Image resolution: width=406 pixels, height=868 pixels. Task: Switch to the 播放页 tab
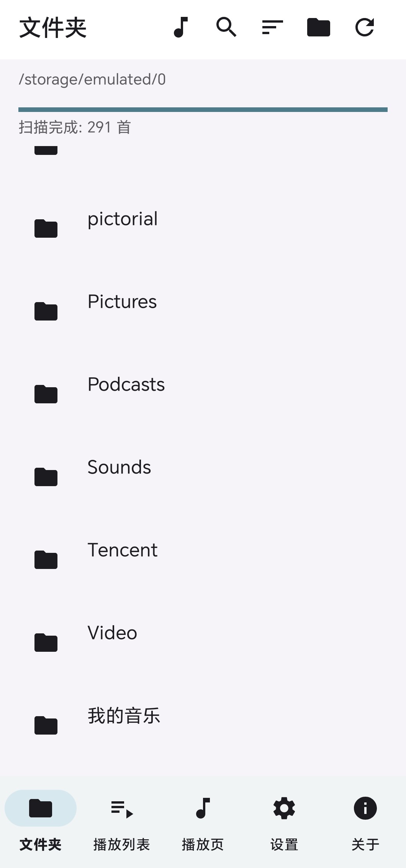point(203,822)
